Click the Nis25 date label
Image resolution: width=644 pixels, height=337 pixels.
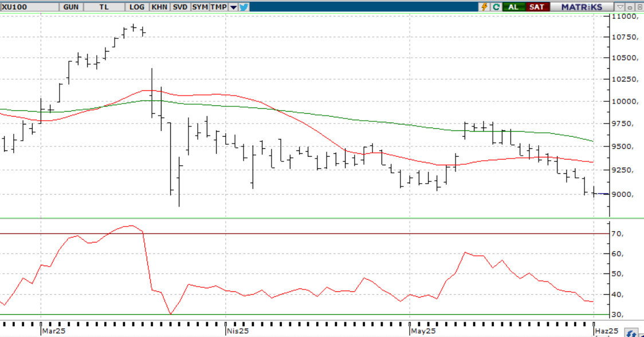tap(238, 331)
